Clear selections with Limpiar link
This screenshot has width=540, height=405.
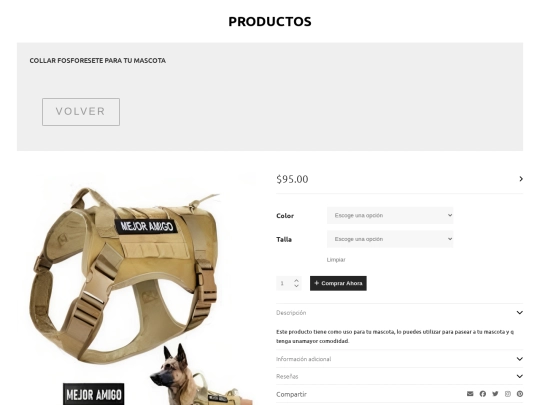coord(336,260)
